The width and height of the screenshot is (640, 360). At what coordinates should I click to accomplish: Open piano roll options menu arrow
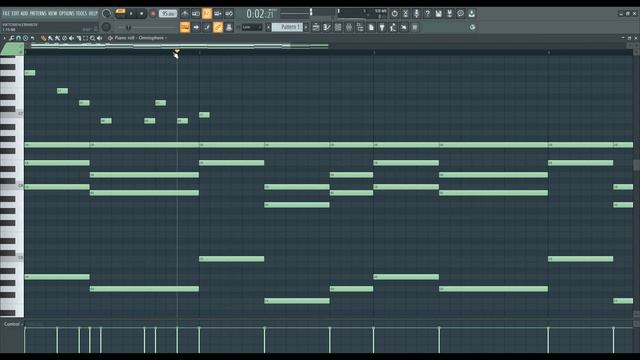point(4,38)
